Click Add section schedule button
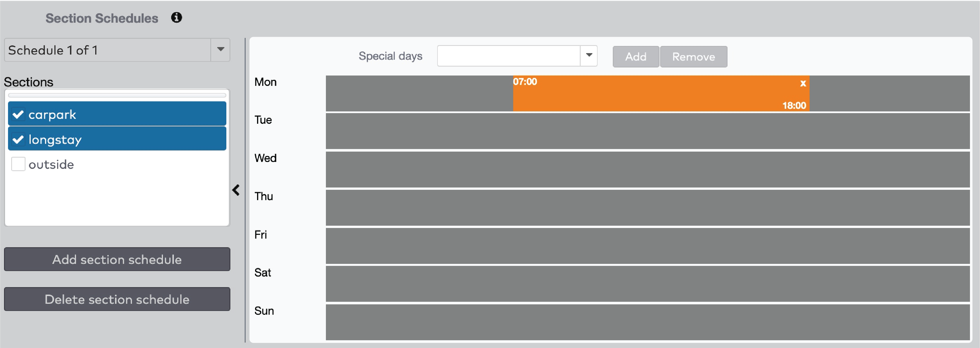Viewport: 980px width, 348px height. [x=117, y=259]
